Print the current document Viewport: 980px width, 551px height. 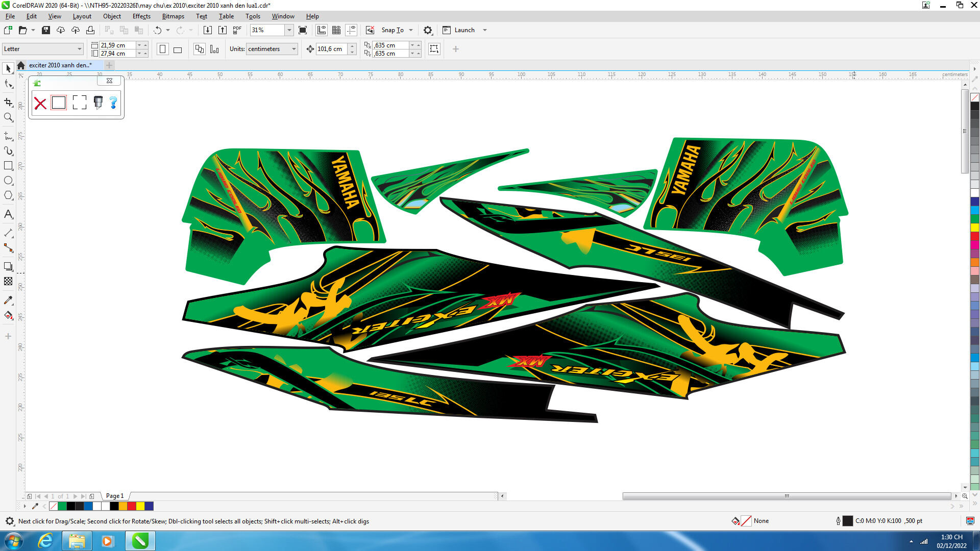90,30
